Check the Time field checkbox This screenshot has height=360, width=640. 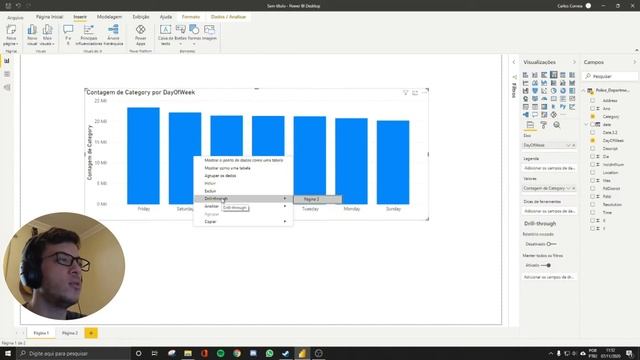593,212
